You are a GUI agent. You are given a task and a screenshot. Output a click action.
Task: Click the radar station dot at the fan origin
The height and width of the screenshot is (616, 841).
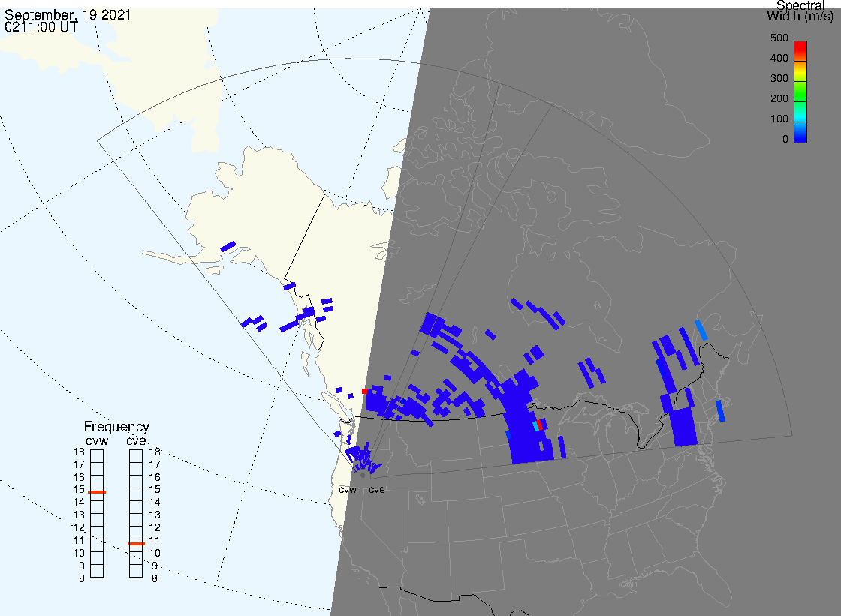tap(363, 476)
